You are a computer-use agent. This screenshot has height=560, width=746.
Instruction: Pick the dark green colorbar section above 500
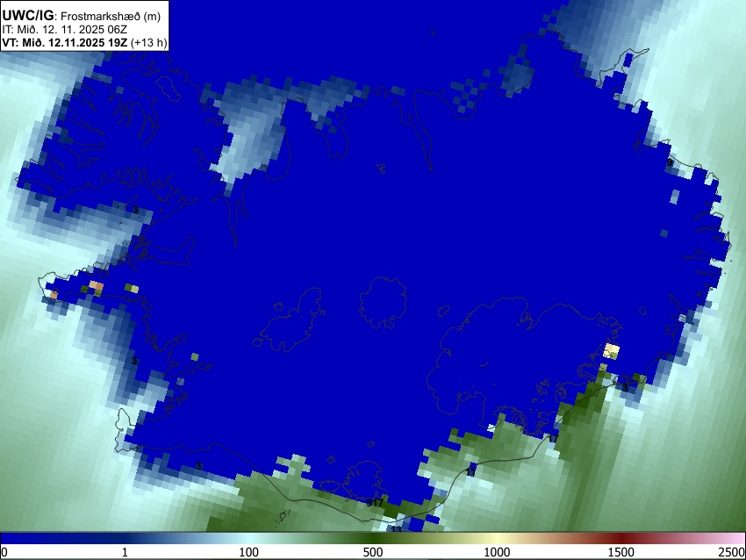[372, 538]
